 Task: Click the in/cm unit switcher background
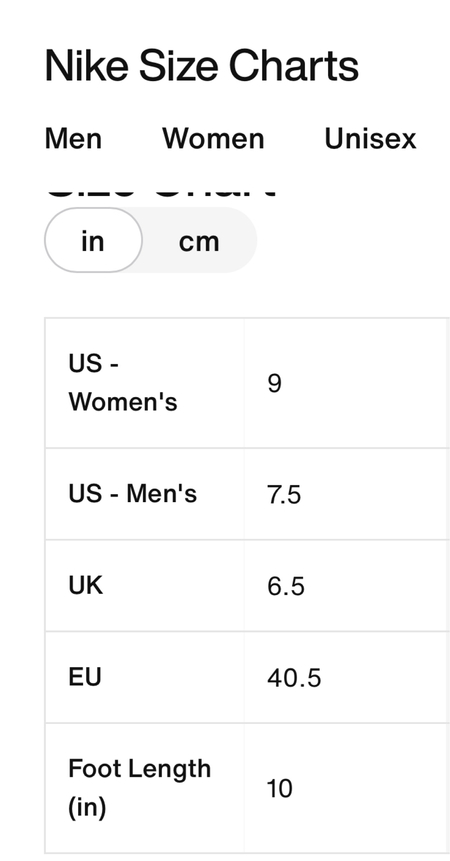[x=150, y=240]
